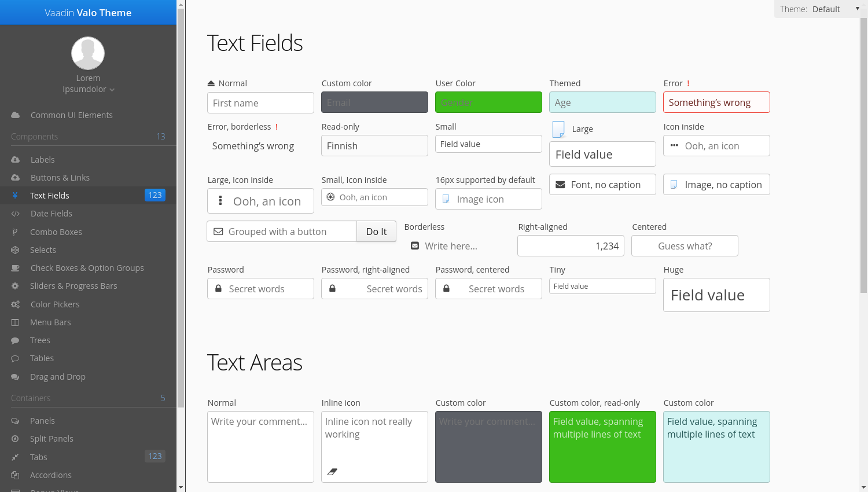Click the Password, centered Secret words field
This screenshot has width=868, height=492.
click(488, 289)
